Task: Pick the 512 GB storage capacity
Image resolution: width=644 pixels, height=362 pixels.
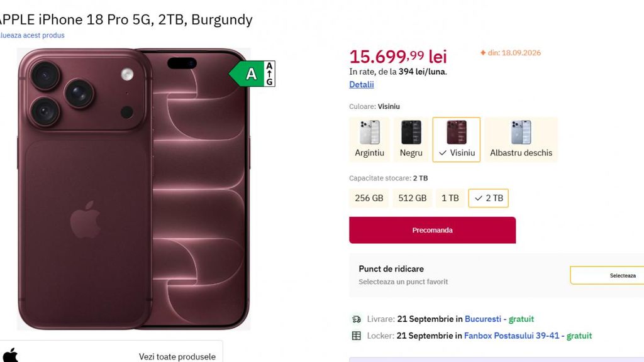Action: (413, 198)
